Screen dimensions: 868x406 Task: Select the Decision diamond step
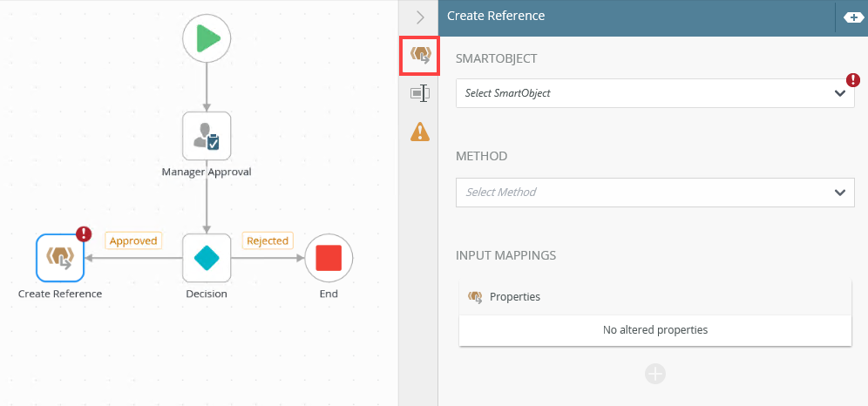coord(207,258)
